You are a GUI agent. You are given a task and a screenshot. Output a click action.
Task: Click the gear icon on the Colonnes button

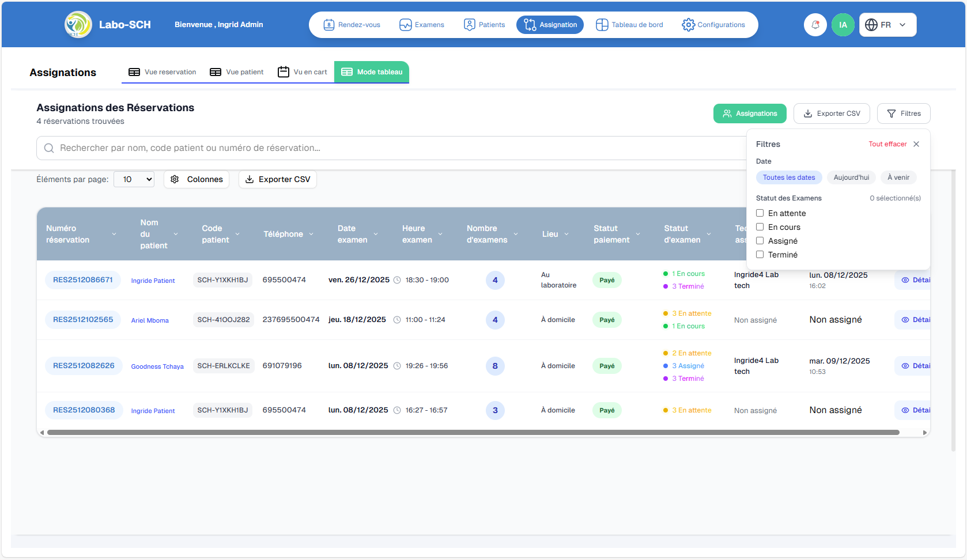point(175,179)
